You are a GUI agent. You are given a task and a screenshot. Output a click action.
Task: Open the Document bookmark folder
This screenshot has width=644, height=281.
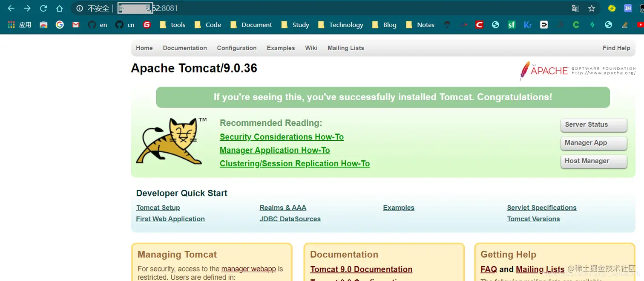[251, 25]
